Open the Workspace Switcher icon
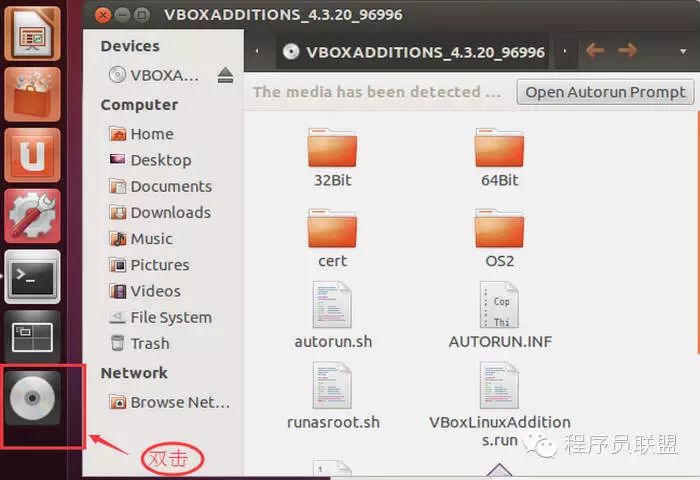The height and width of the screenshot is (480, 700). click(32, 337)
